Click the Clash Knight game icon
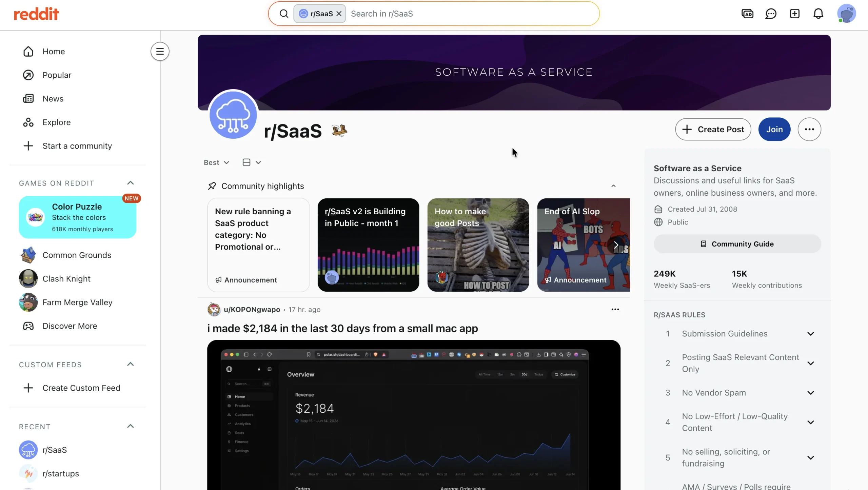 tap(28, 279)
